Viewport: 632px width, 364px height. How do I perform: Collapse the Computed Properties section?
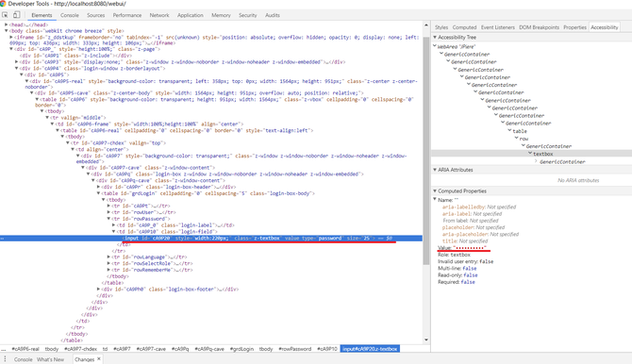(435, 191)
